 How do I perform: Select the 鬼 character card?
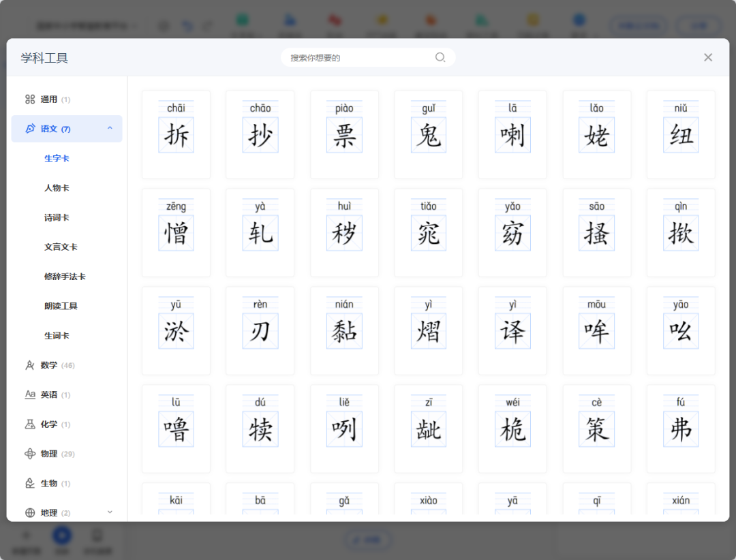428,135
